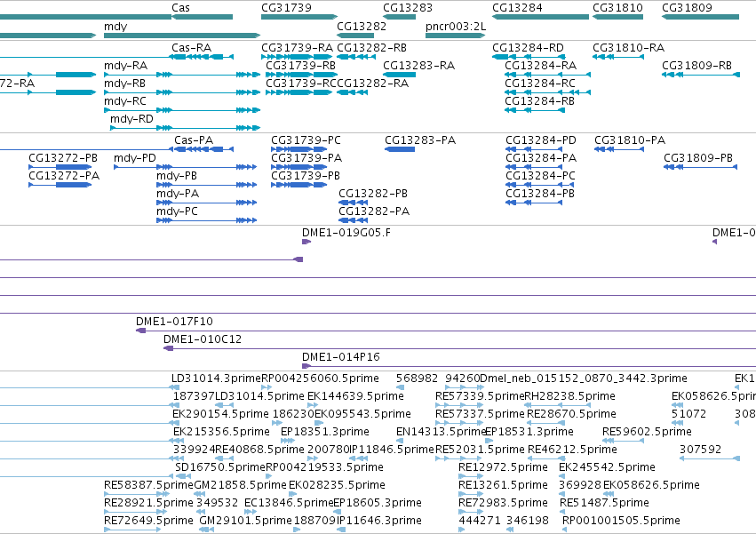Click EST RP001001505.5prime

coord(621,521)
